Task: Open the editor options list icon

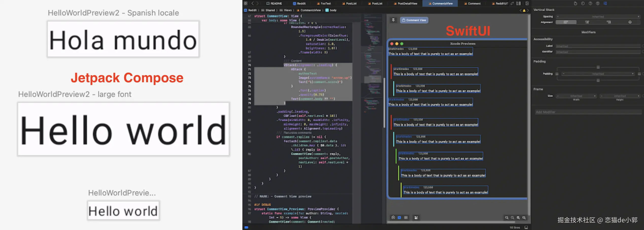Action: pos(519,3)
